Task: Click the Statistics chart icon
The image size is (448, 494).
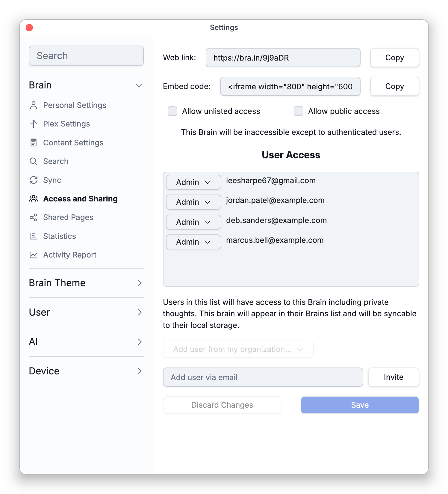Action: (x=34, y=236)
